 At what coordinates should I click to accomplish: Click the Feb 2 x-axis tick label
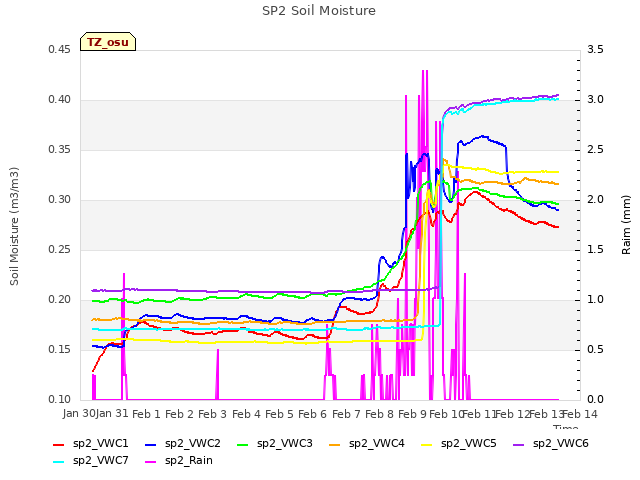tap(180, 414)
